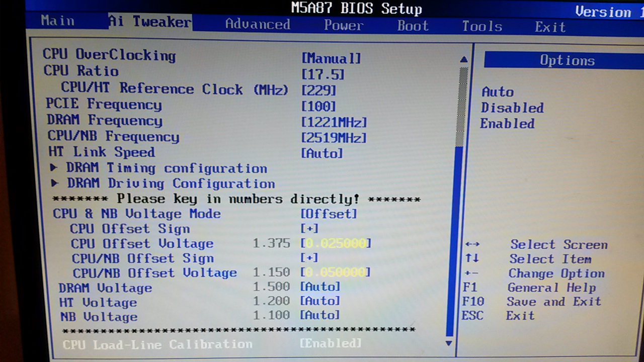644x362 pixels.
Task: Click the CPU/NB Offset Voltage label
Action: coord(155,273)
